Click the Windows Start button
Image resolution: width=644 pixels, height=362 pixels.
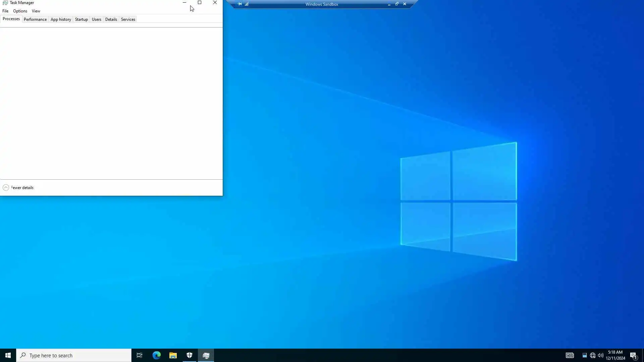pos(8,355)
